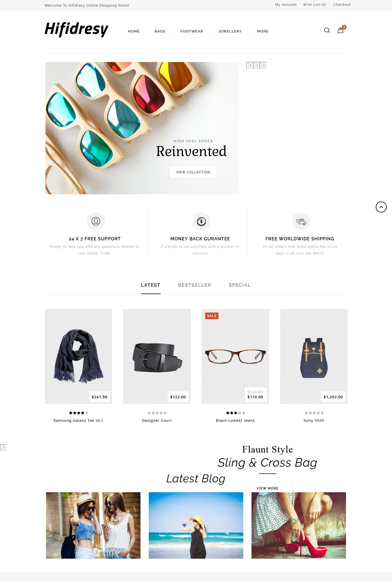The height and width of the screenshot is (581, 392).
Task: Switch to the SPECIAL tab
Action: (240, 285)
